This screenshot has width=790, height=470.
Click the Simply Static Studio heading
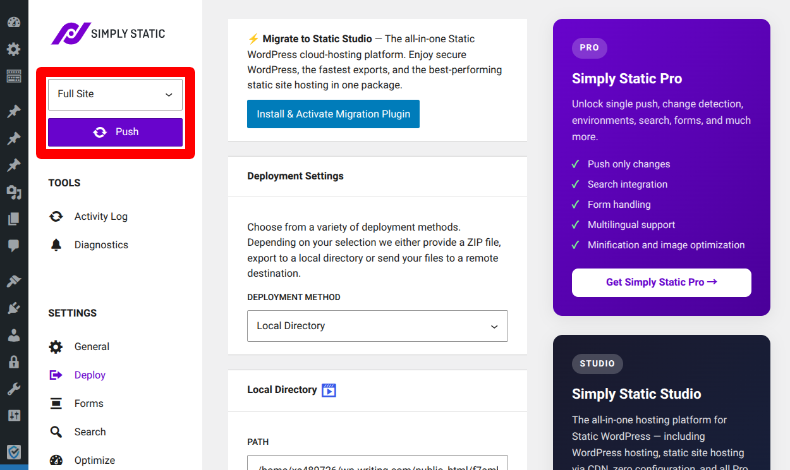636,394
